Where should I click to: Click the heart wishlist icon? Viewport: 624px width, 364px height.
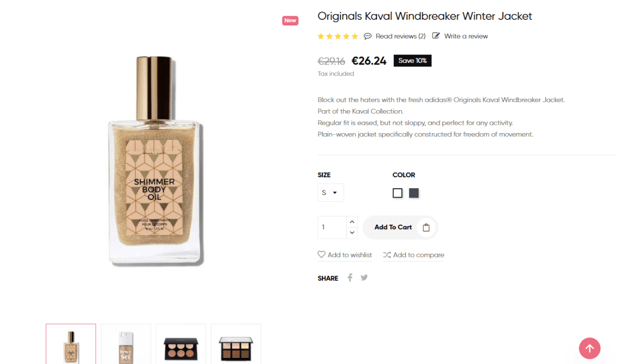coord(321,255)
